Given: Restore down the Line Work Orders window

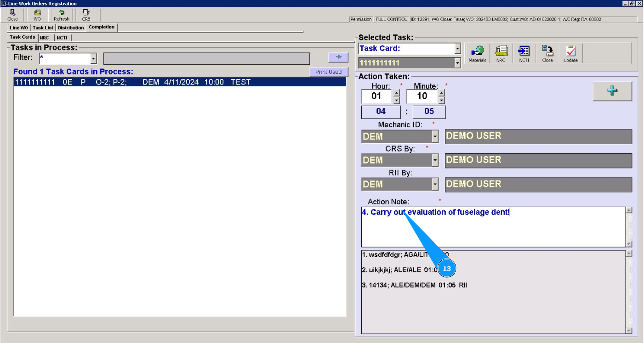Looking at the screenshot, I should tap(632, 3).
